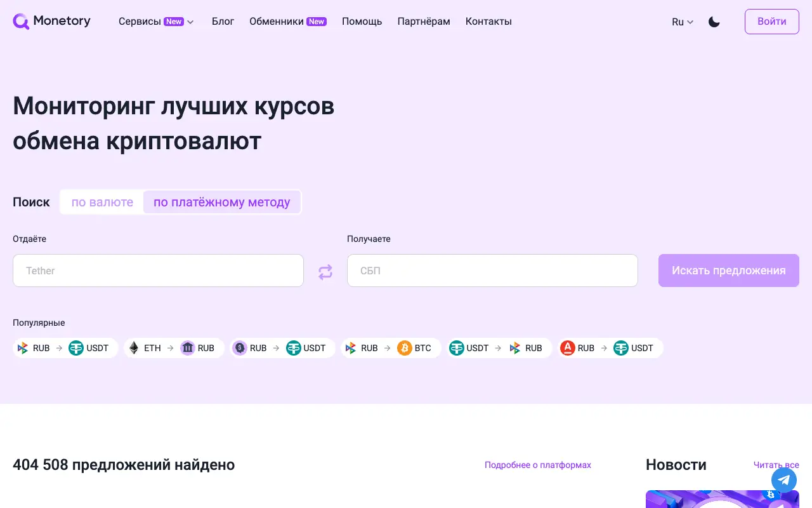Screen dimensions: 812x508
Task: Click Bitcoin icon in RUB to BTC pair
Action: pos(405,348)
